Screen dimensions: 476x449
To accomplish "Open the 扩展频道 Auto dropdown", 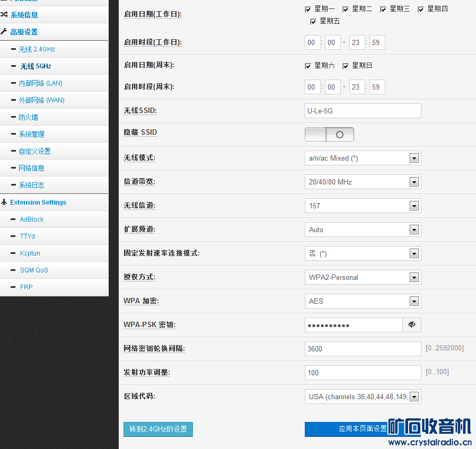I will (x=363, y=230).
